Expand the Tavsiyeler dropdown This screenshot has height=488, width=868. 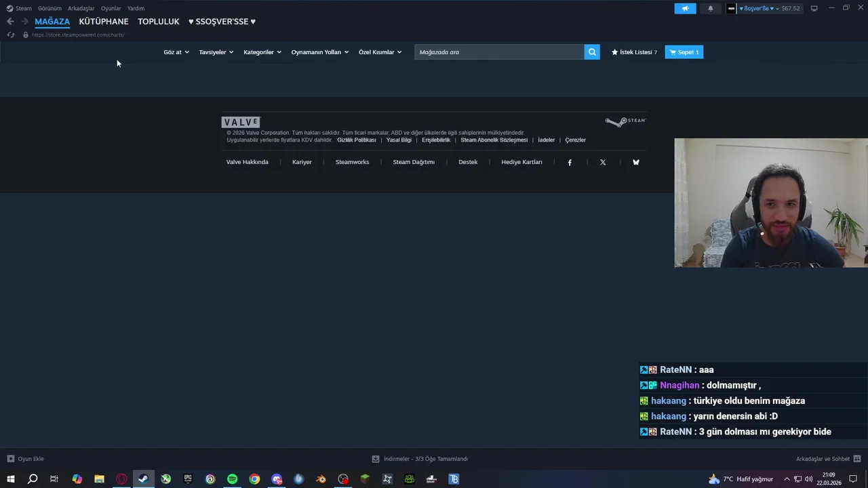[x=216, y=52]
